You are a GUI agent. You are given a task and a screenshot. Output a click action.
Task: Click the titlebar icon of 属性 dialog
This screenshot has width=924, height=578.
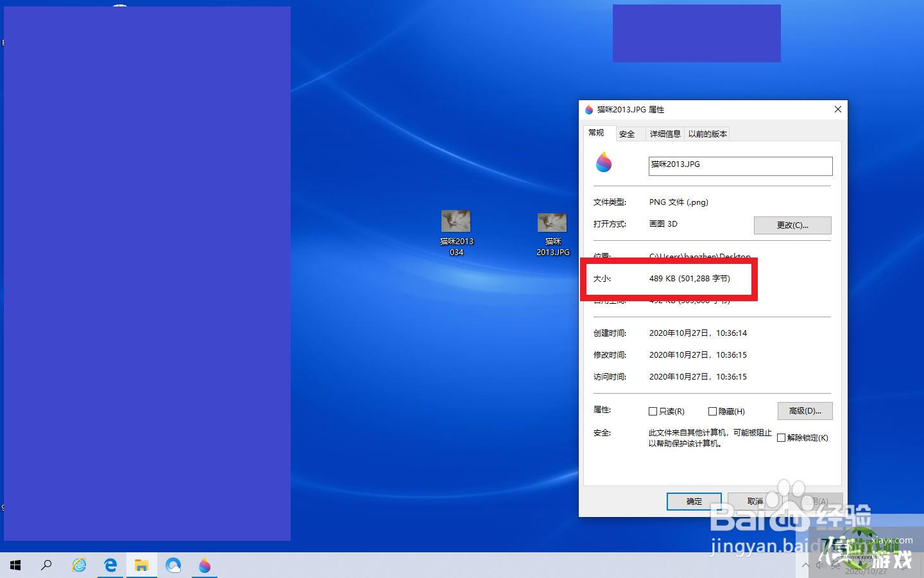click(x=589, y=110)
